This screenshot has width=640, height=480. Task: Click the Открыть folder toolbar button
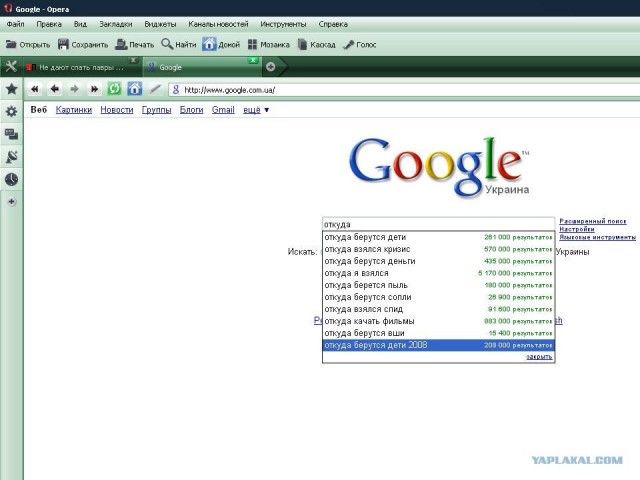click(x=28, y=44)
